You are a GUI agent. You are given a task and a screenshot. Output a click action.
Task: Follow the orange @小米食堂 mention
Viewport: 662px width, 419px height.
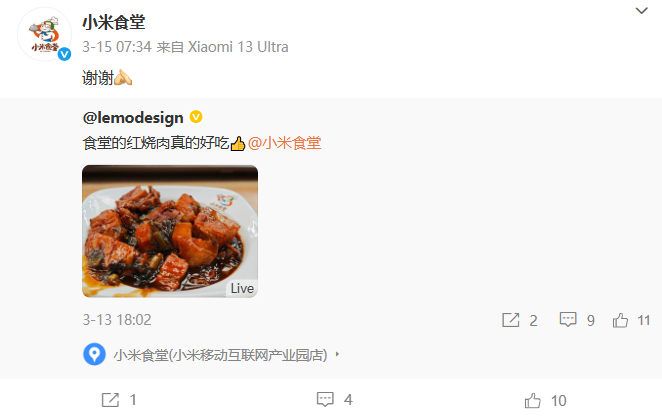tap(285, 143)
